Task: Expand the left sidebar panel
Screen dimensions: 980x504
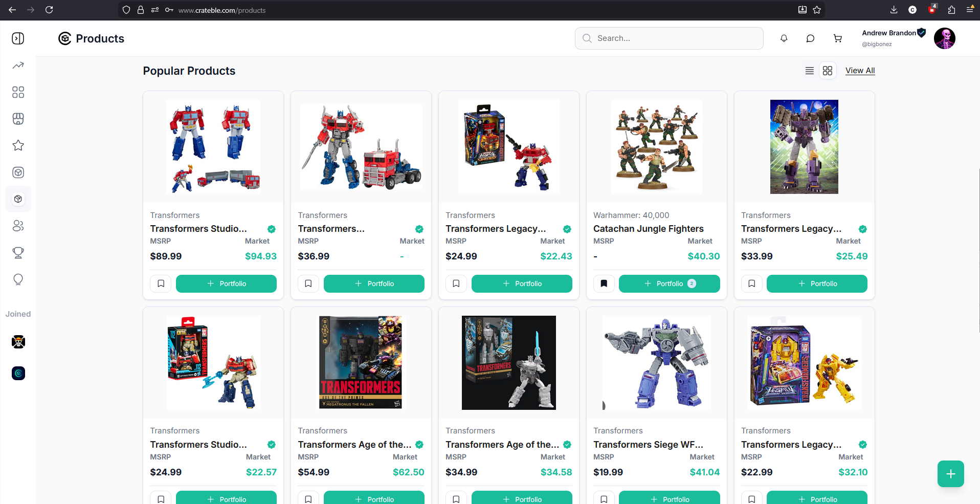Action: [18, 38]
